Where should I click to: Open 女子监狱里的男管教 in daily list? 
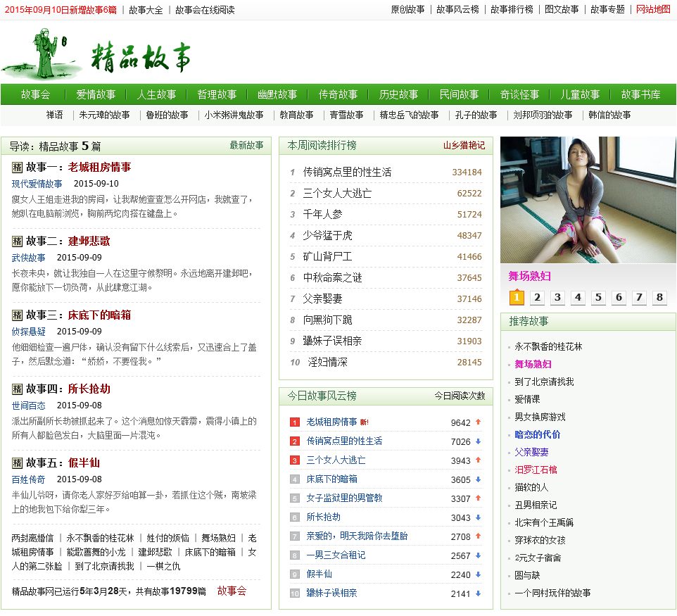pos(344,498)
